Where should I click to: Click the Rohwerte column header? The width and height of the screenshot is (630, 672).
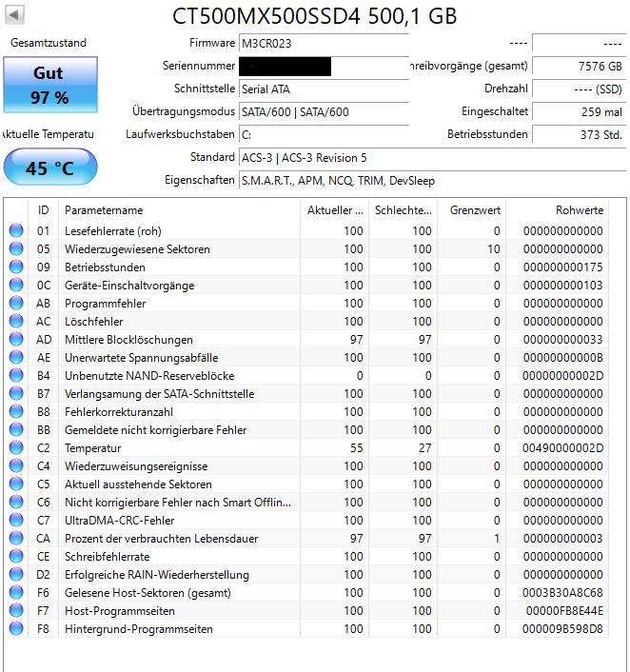point(558,210)
